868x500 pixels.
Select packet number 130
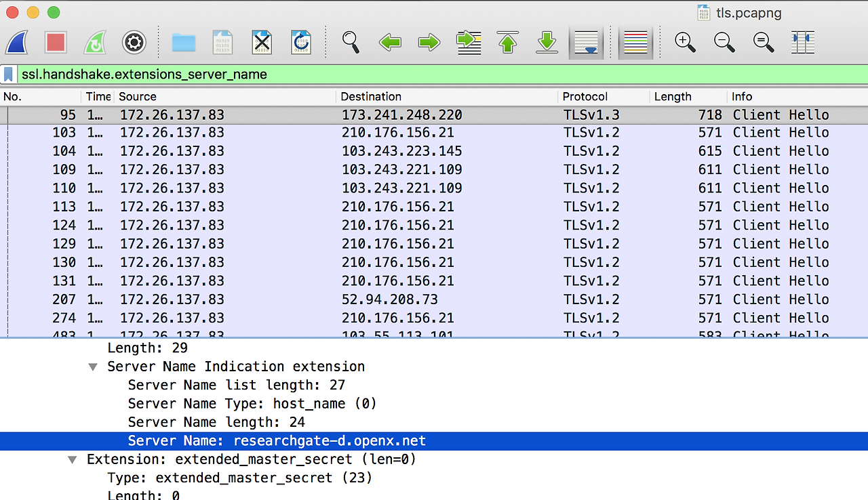(434, 262)
